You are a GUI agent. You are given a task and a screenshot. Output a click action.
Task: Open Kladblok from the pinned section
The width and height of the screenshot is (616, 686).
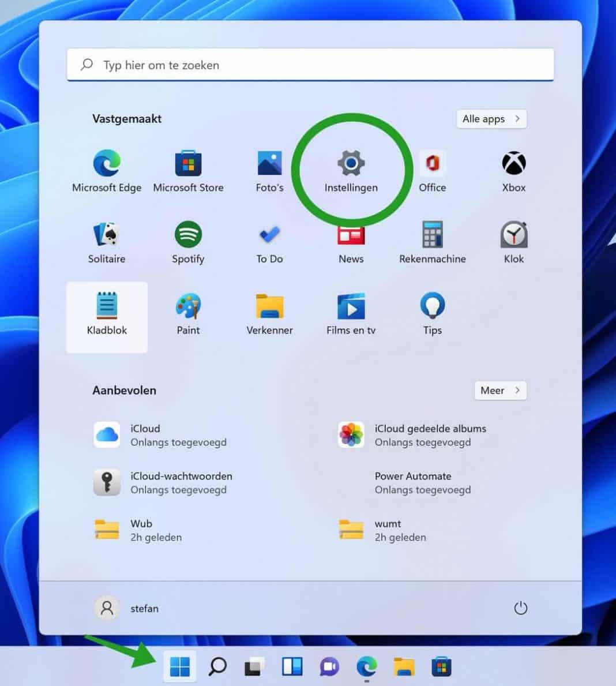107,314
